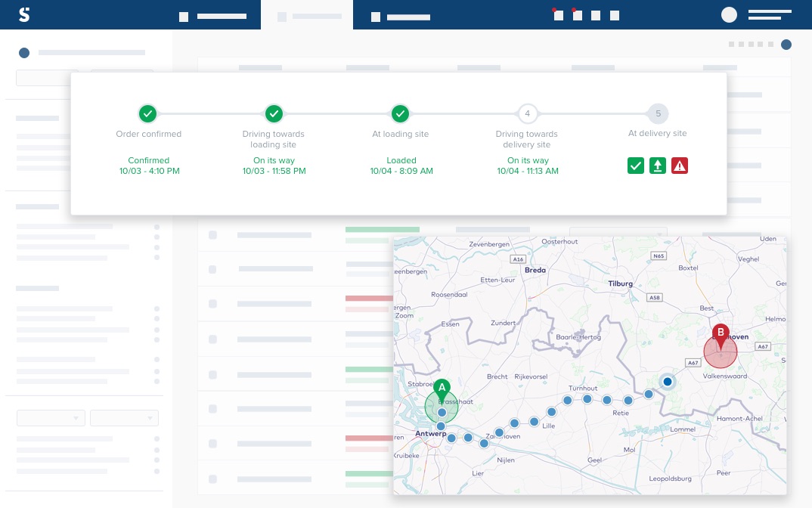Click the Loaded status link under step three
The width and height of the screenshot is (812, 508).
pos(401,160)
